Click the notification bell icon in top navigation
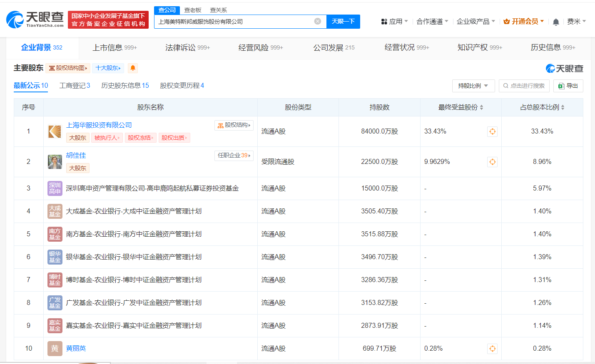The width and height of the screenshot is (595, 364). [555, 22]
